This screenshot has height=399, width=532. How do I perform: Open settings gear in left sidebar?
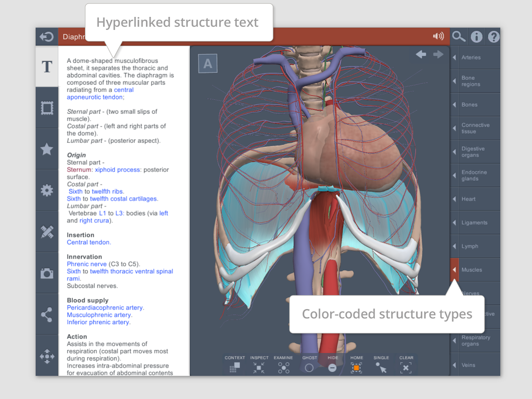tap(47, 190)
